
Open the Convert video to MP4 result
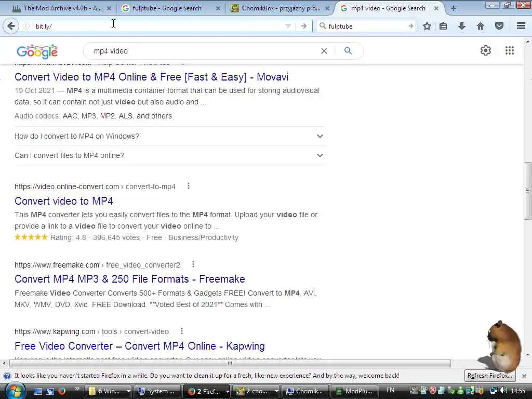click(64, 201)
